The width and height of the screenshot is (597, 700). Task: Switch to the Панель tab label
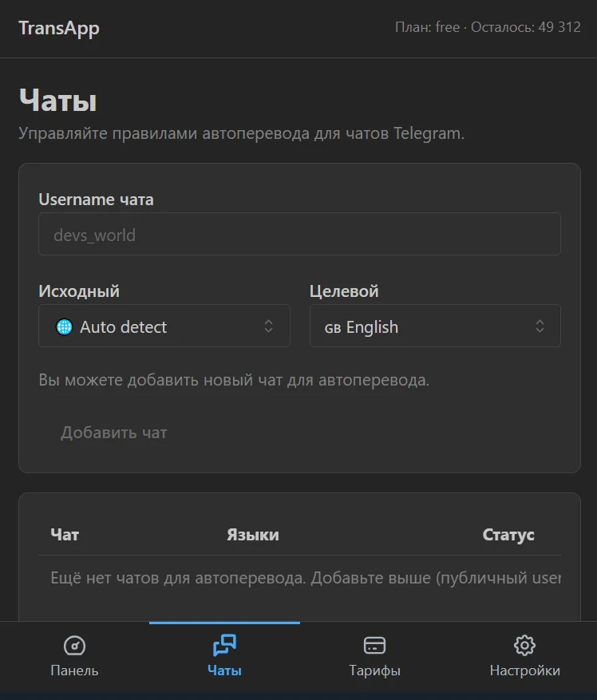pyautogui.click(x=74, y=670)
